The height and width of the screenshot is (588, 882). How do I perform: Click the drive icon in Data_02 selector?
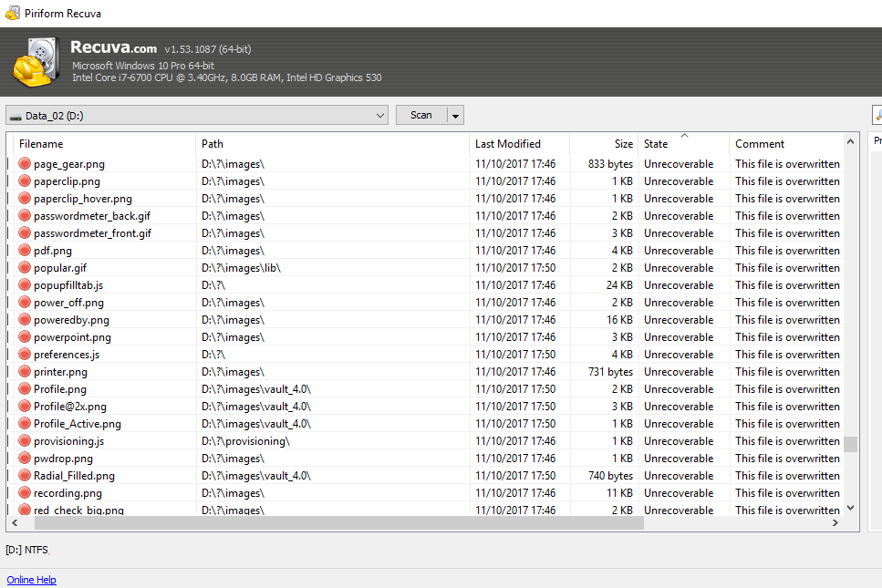[16, 116]
